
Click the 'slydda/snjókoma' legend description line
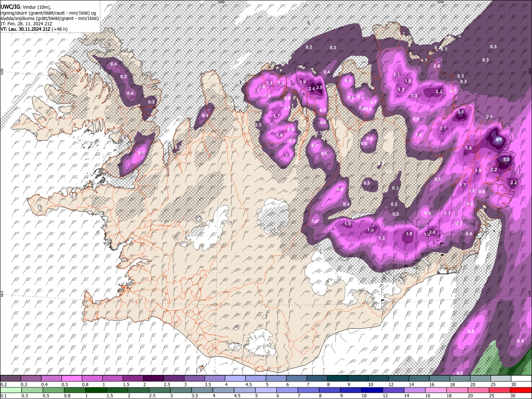tap(49, 18)
